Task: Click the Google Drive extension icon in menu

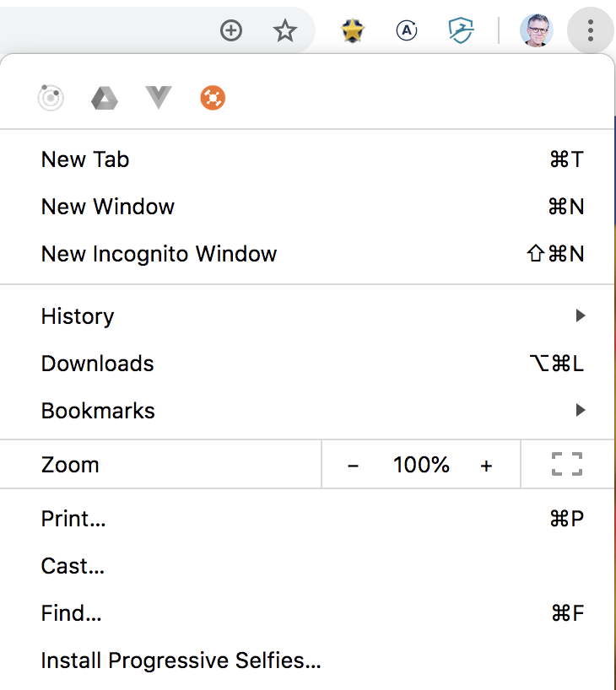Action: tap(105, 99)
